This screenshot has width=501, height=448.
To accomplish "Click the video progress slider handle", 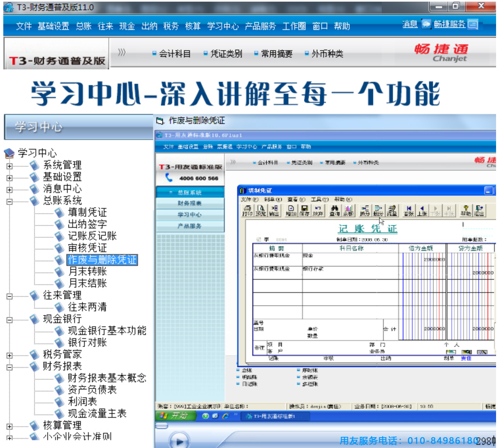I will tap(161, 426).
